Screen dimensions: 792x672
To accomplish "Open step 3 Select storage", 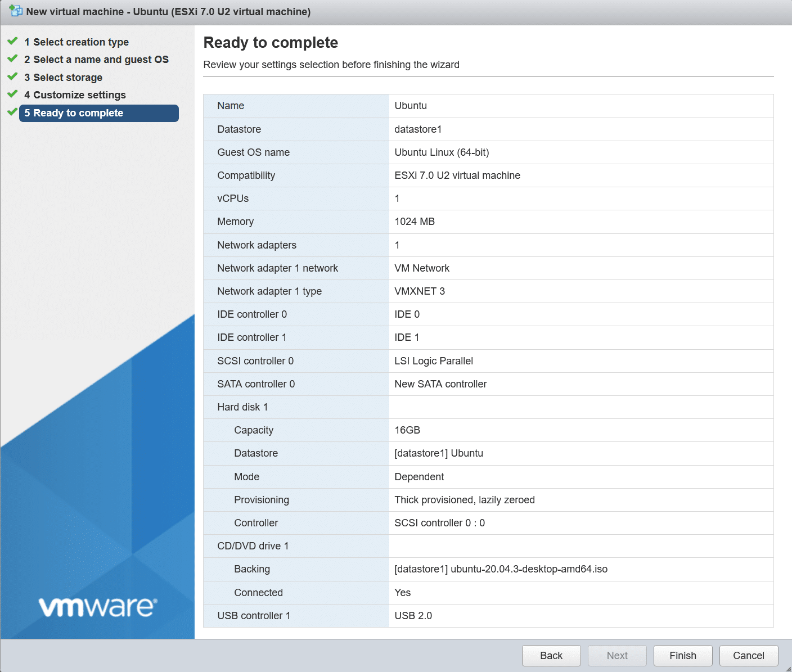I will pos(64,78).
